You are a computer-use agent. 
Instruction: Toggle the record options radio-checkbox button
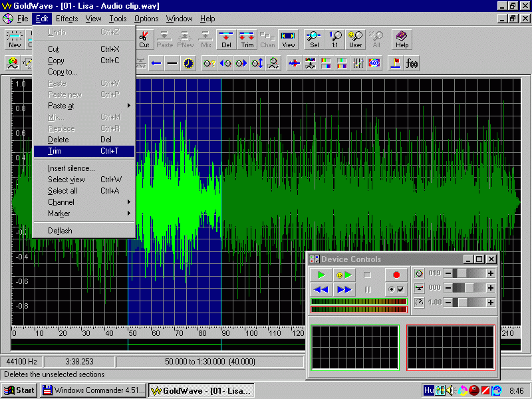coord(396,289)
